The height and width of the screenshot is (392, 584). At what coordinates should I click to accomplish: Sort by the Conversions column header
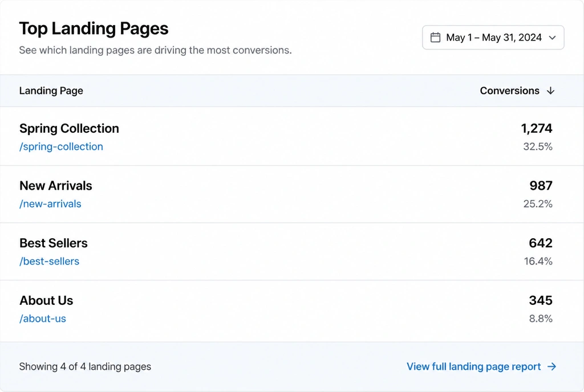[x=509, y=91]
